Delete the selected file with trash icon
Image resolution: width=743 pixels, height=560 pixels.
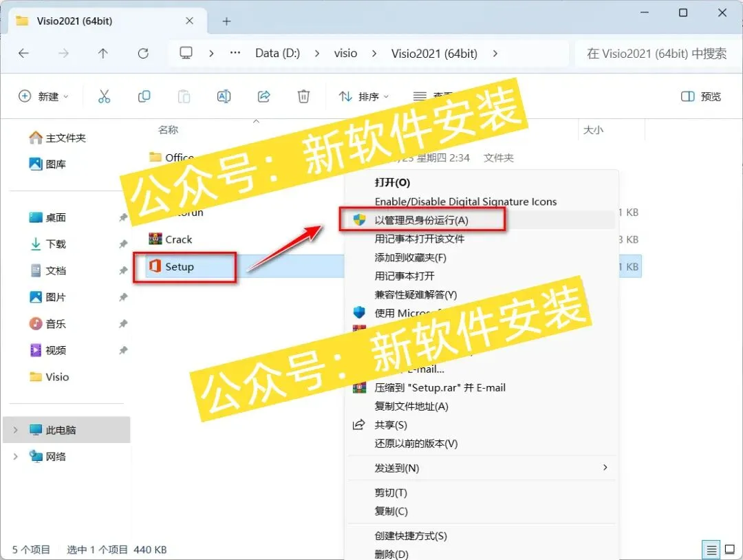304,96
